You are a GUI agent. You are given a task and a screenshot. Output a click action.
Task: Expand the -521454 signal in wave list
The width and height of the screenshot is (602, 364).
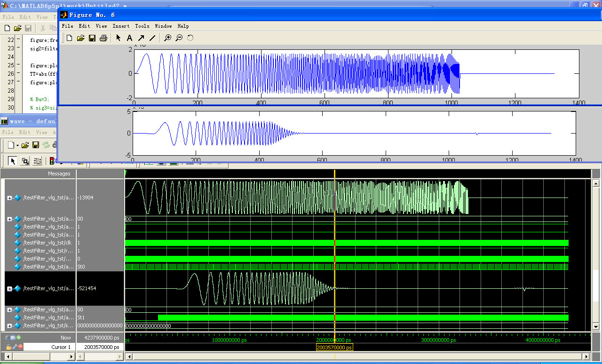[9, 289]
